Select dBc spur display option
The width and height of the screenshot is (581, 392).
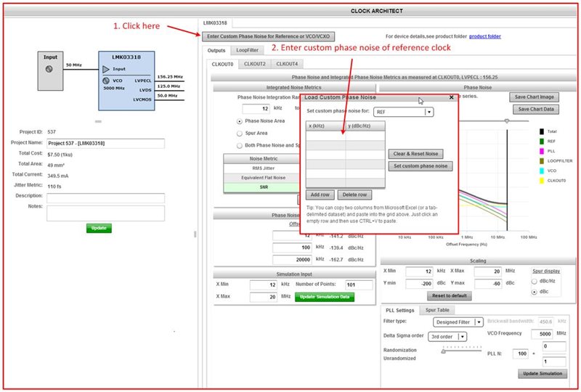pyautogui.click(x=535, y=292)
